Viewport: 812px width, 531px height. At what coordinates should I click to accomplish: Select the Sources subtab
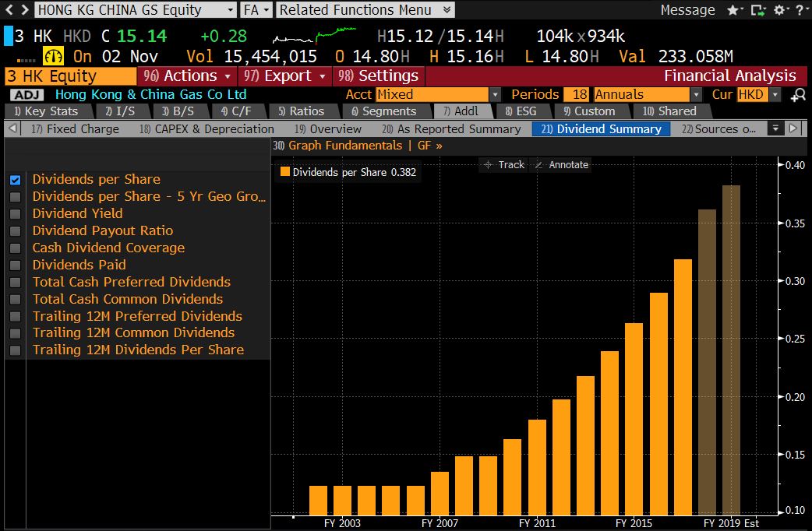[718, 129]
